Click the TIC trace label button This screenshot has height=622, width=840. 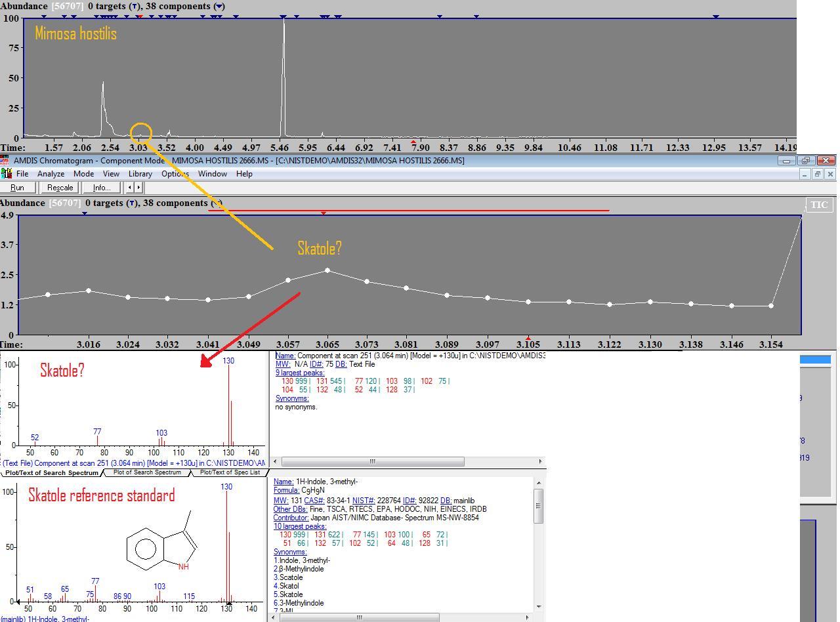(818, 205)
